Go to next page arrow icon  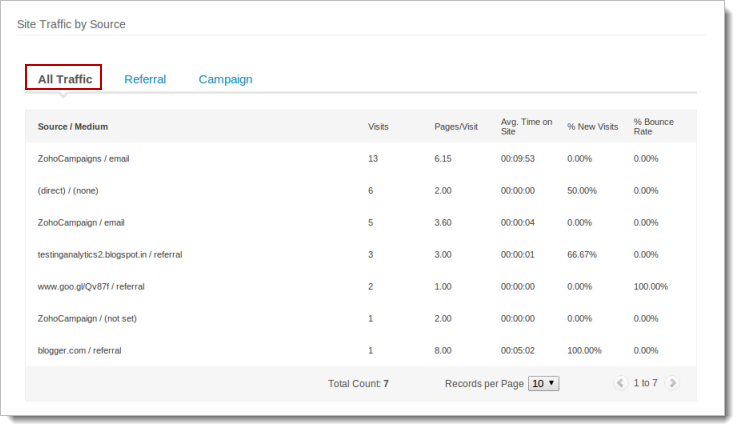pos(672,383)
